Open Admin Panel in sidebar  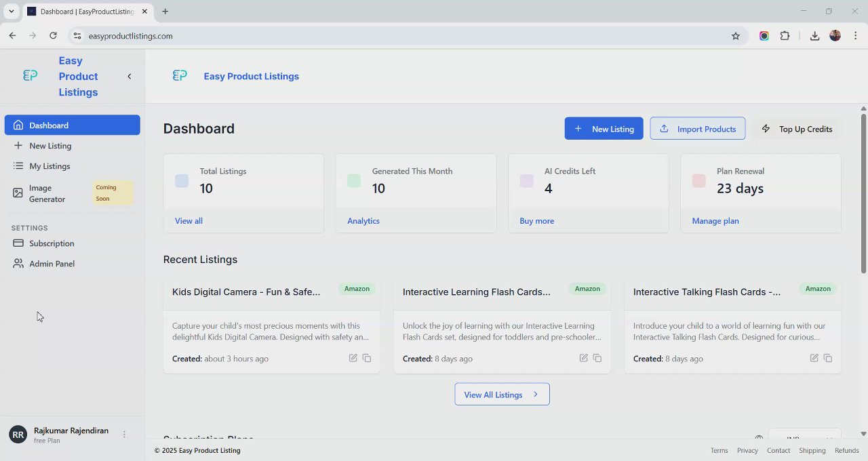coord(52,264)
